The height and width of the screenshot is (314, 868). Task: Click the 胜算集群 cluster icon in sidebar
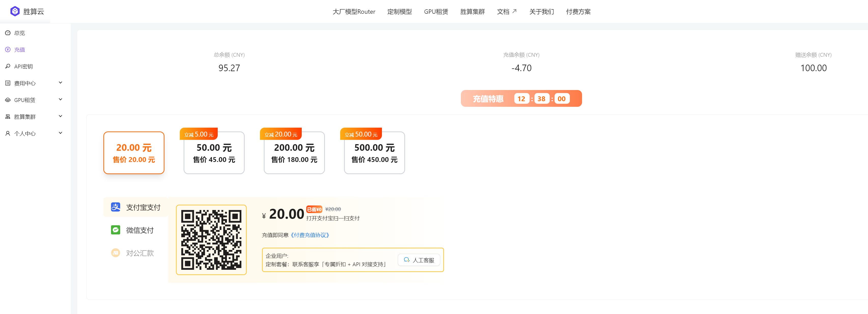(x=8, y=117)
